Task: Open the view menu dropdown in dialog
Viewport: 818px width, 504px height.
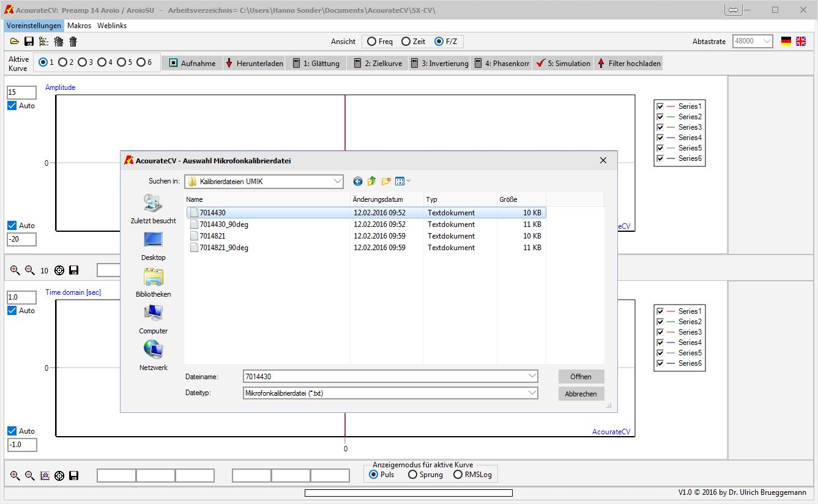Action: click(x=403, y=181)
